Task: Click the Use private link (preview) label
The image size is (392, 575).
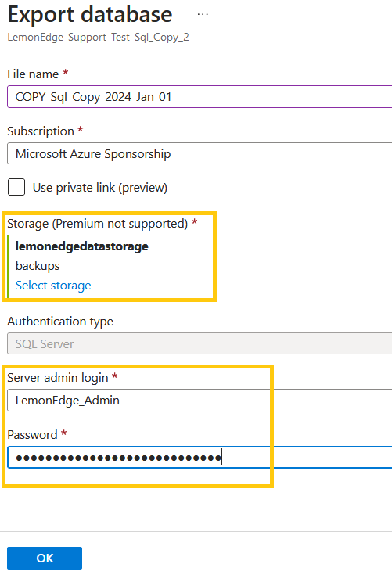Action: 100,188
